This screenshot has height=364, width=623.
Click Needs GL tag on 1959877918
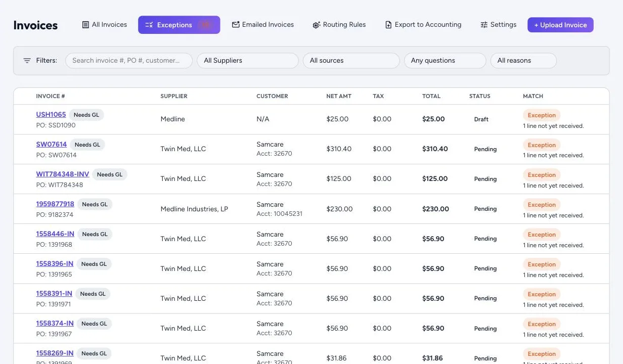pyautogui.click(x=95, y=204)
